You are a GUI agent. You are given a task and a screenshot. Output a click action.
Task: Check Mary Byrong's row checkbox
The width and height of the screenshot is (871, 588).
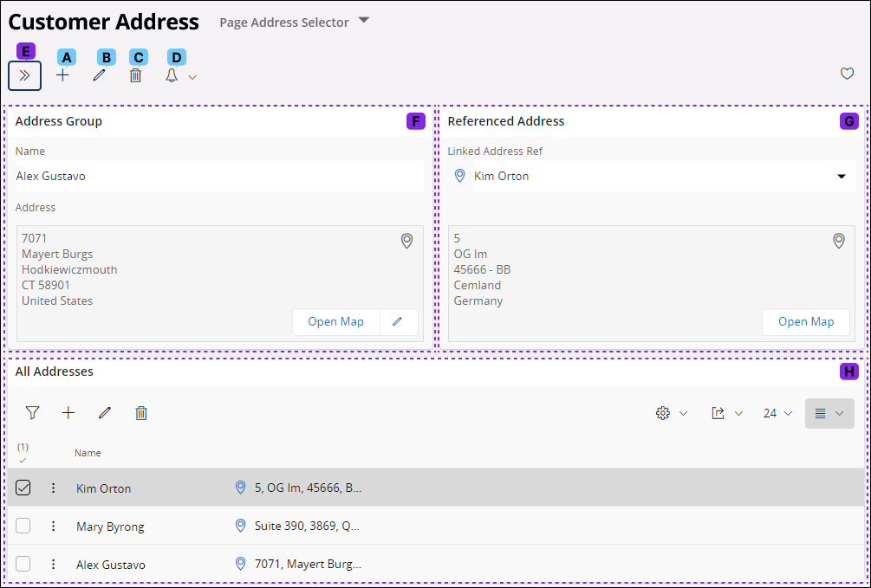23,526
